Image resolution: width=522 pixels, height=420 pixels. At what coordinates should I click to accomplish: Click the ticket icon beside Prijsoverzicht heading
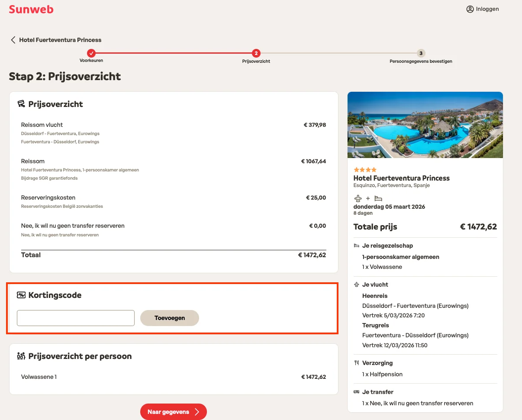click(x=21, y=103)
